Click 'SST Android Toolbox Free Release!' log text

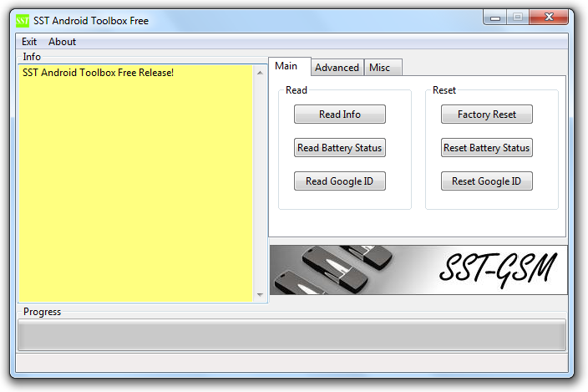coord(98,73)
